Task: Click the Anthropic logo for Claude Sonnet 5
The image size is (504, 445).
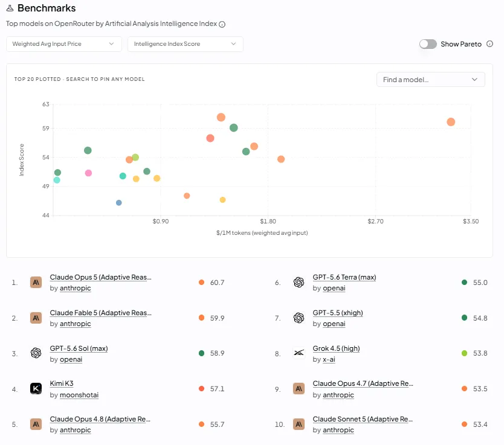Action: pyautogui.click(x=299, y=424)
